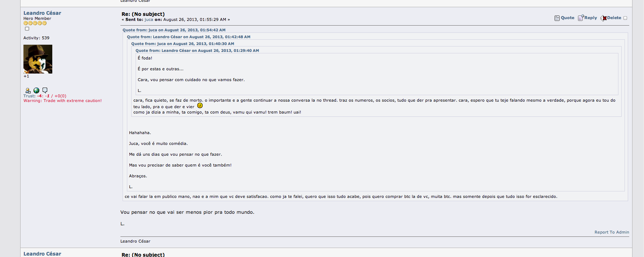This screenshot has width=644, height=257.
Task: Click the Quote icon in the message header
Action: tap(557, 18)
